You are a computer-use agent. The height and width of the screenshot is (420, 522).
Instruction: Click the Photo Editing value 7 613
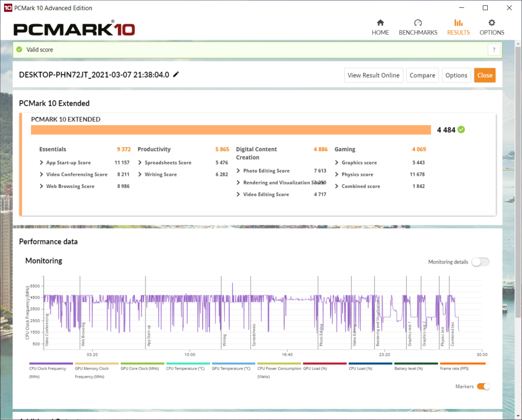click(x=320, y=171)
